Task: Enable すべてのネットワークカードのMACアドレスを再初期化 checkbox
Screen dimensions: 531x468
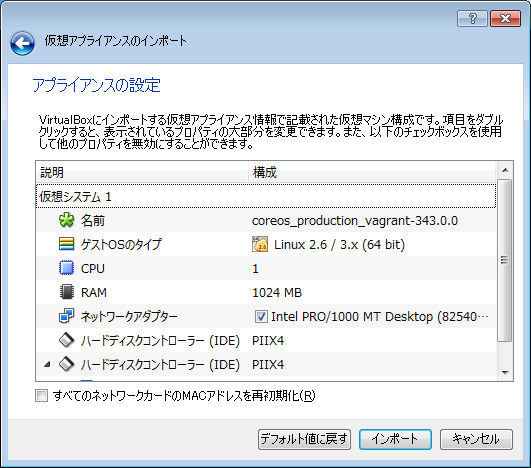Action: [41, 396]
